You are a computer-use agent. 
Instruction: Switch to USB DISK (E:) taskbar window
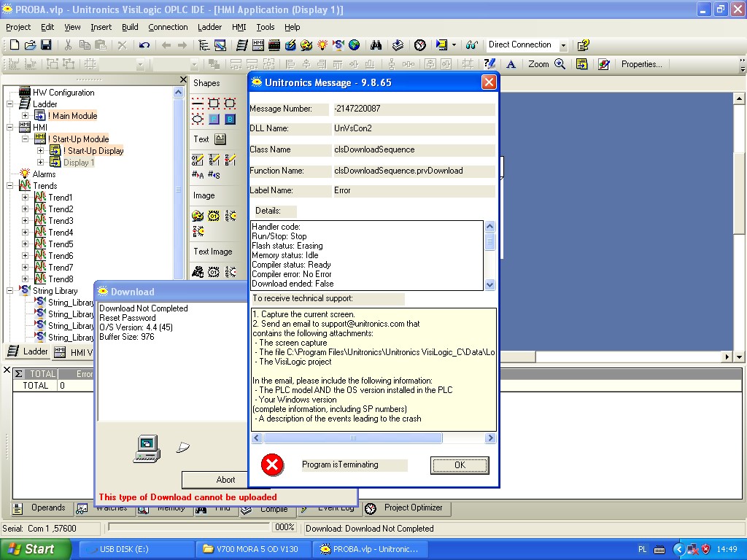click(x=135, y=549)
